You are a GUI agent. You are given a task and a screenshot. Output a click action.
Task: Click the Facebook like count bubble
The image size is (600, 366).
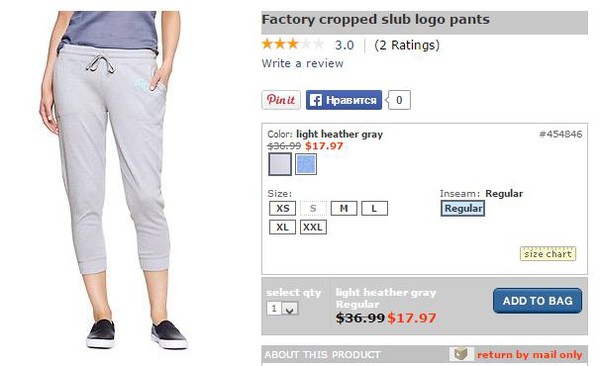[x=399, y=100]
